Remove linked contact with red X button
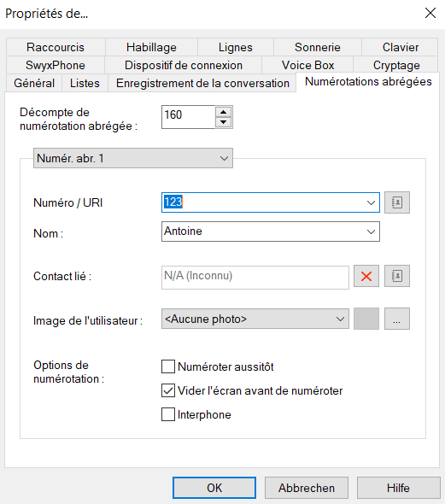The image size is (445, 504). 366,276
